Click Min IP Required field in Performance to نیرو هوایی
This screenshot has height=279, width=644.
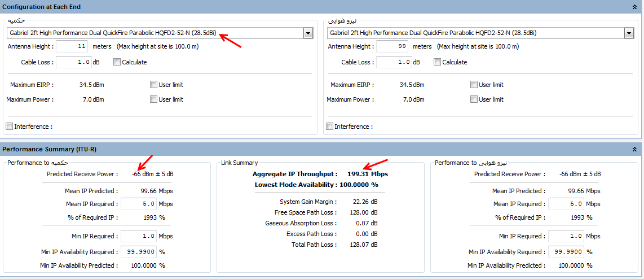pyautogui.click(x=566, y=236)
